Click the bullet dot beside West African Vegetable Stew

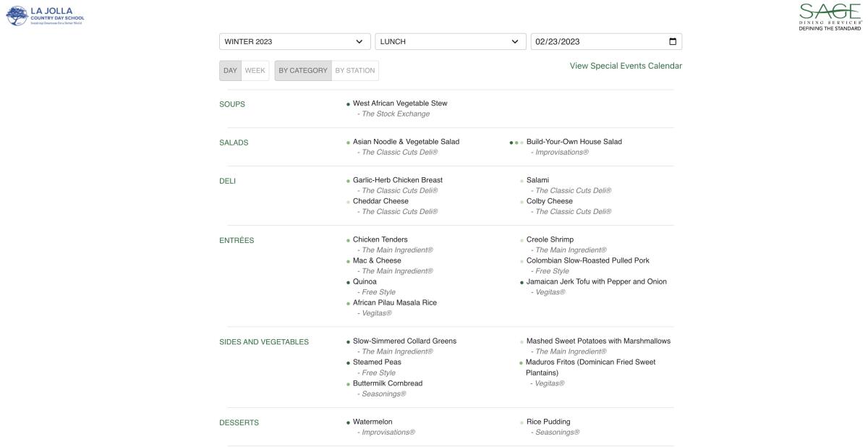coord(348,104)
